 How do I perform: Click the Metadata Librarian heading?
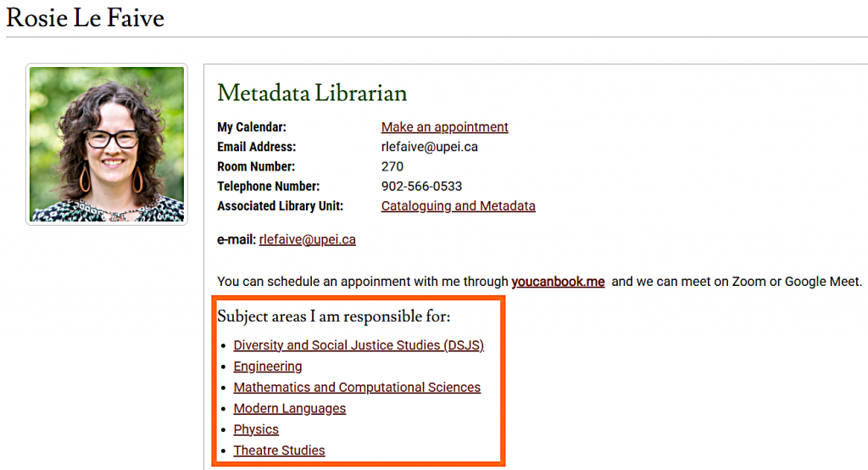click(x=312, y=92)
